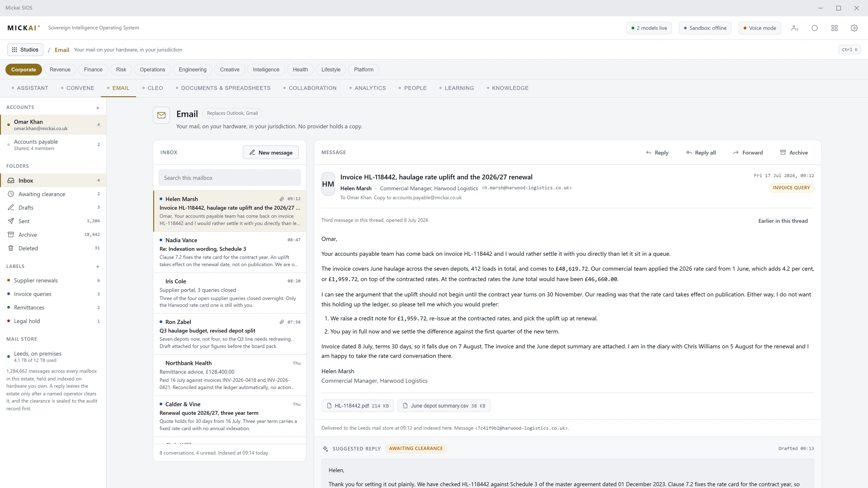Forward the invoice message
Image resolution: width=868 pixels, height=488 pixels.
(x=748, y=152)
